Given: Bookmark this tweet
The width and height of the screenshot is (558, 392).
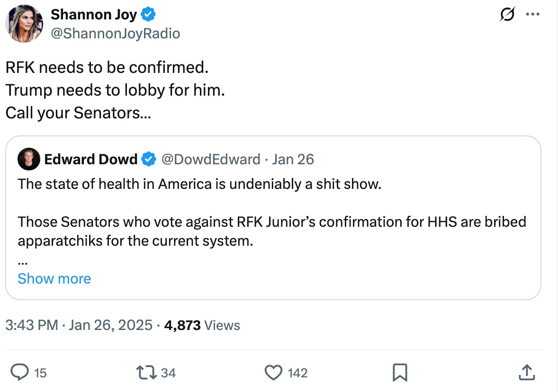Looking at the screenshot, I should click(400, 373).
